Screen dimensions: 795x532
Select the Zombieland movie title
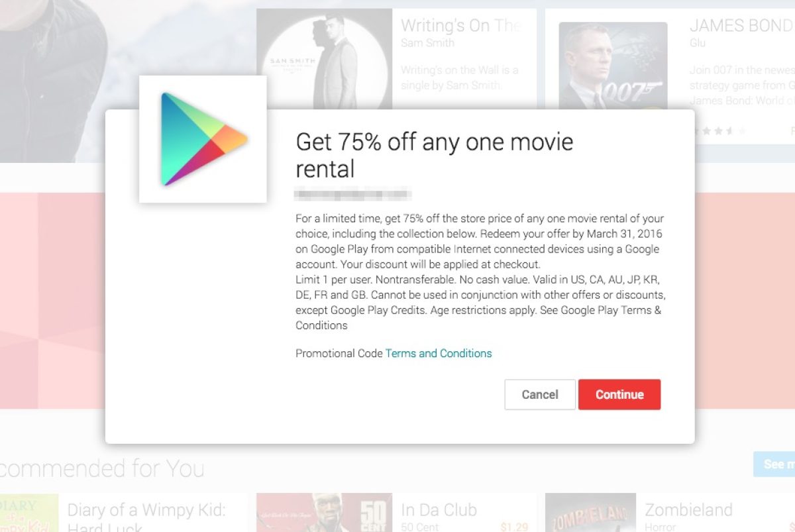click(x=689, y=510)
